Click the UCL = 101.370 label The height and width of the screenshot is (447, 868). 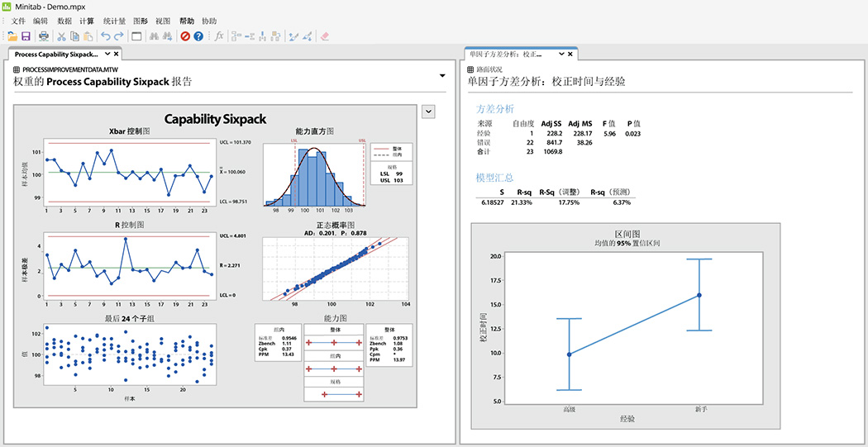[236, 142]
